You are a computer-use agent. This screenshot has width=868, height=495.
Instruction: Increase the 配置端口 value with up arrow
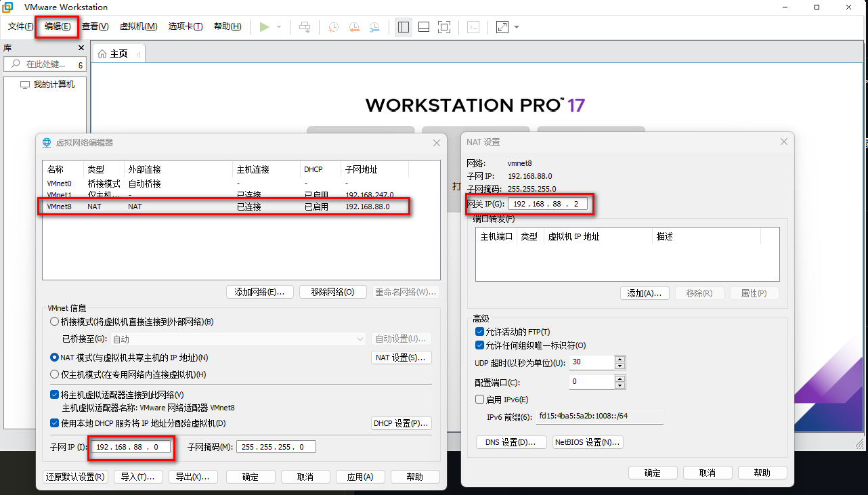pos(619,379)
